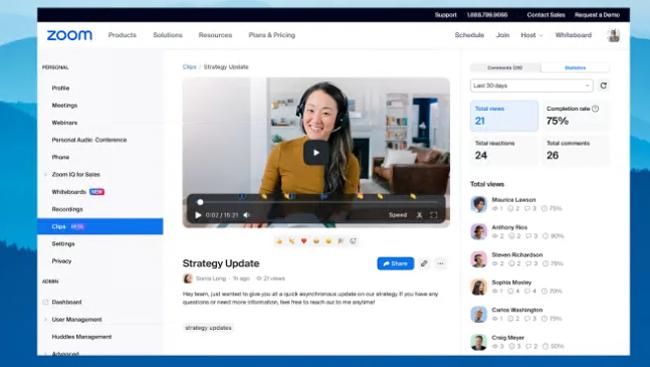Expand the Host menu arrow
The height and width of the screenshot is (367, 650).
pos(541,36)
